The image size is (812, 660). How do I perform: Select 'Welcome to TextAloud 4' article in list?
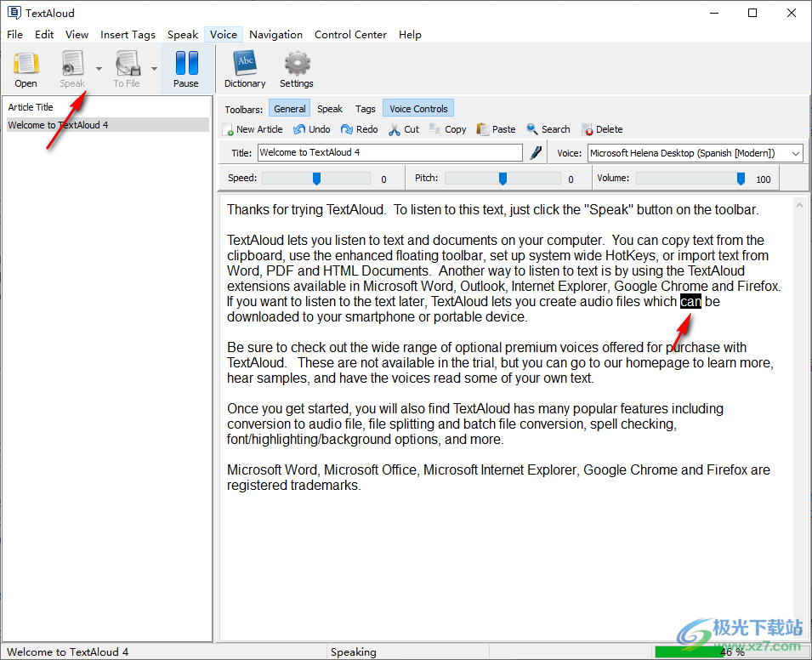[108, 125]
